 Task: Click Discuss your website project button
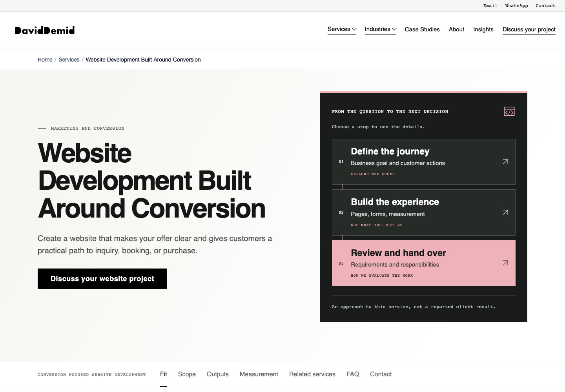pyautogui.click(x=102, y=279)
